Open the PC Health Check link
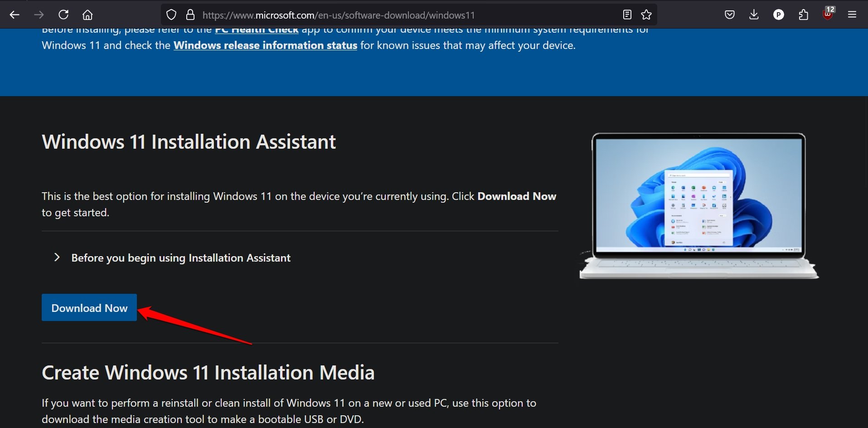868x428 pixels. pyautogui.click(x=257, y=31)
